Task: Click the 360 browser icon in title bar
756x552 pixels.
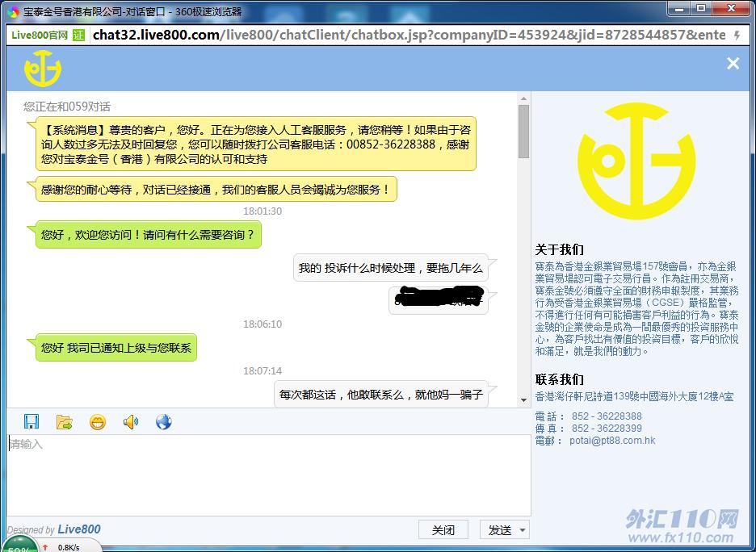Action: click(x=14, y=11)
